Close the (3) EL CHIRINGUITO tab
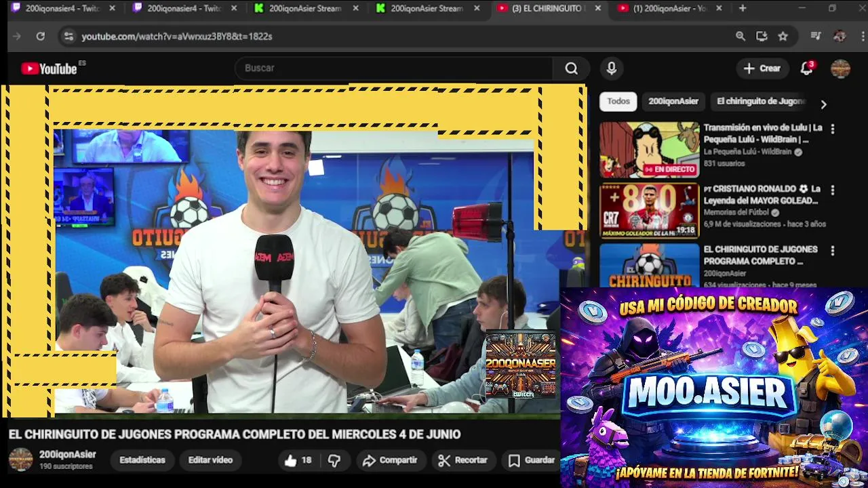This screenshot has height=488, width=868. (597, 9)
